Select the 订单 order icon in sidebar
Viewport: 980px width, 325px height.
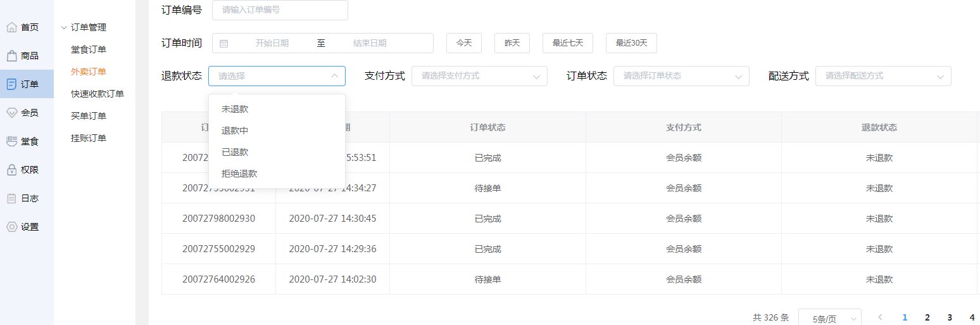pos(11,84)
